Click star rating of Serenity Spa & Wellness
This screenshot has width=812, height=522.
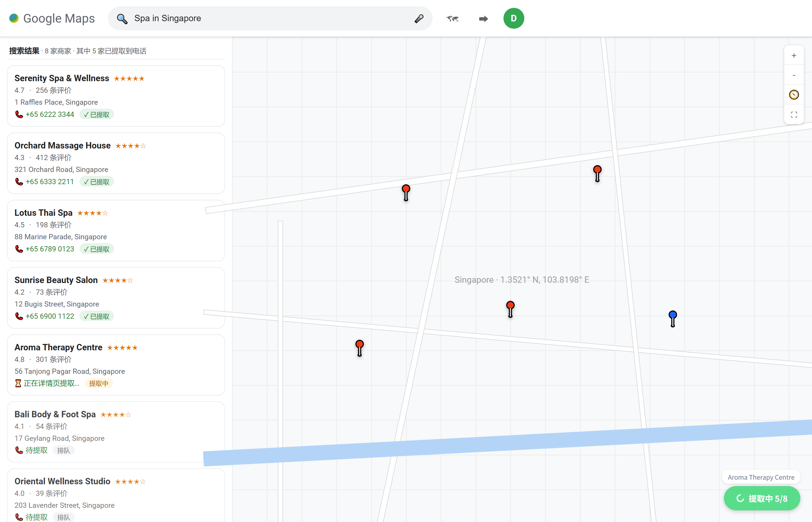129,79
